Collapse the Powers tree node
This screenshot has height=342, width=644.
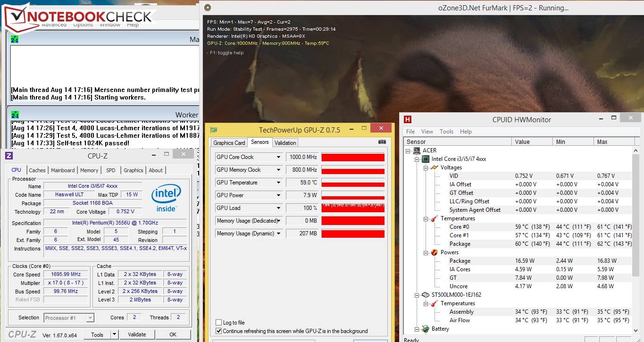[x=426, y=252]
